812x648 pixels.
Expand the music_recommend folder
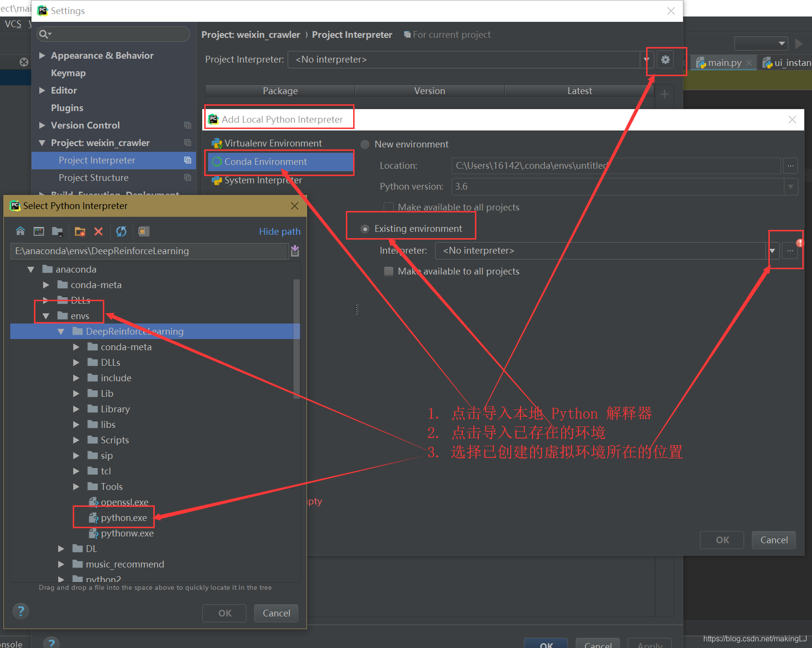point(61,564)
